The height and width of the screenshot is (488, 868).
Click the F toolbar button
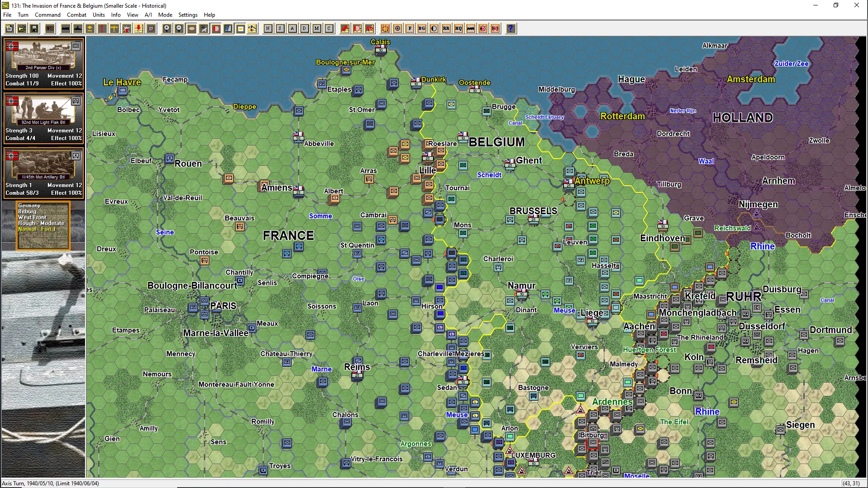coord(410,28)
